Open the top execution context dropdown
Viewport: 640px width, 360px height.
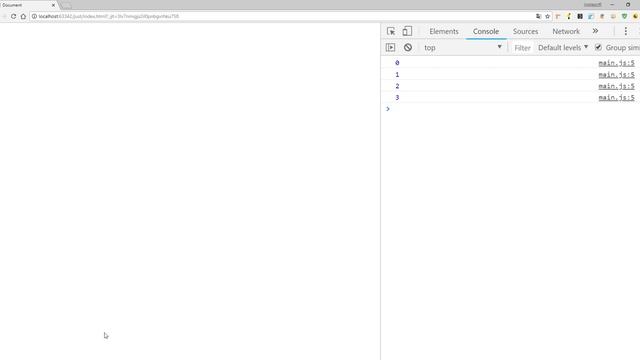tap(463, 47)
